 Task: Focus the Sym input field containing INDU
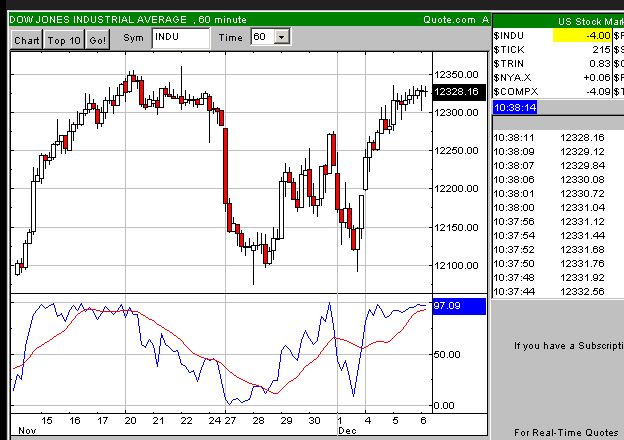(181, 38)
